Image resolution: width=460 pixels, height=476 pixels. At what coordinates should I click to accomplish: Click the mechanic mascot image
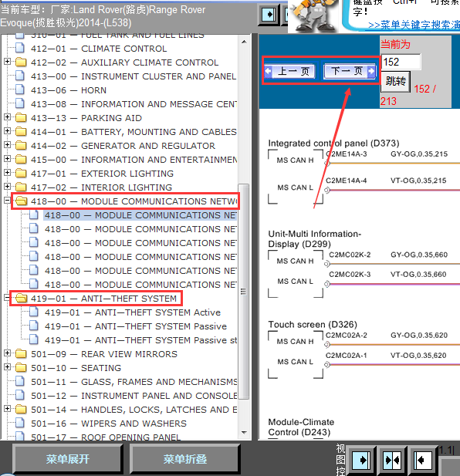point(314,15)
